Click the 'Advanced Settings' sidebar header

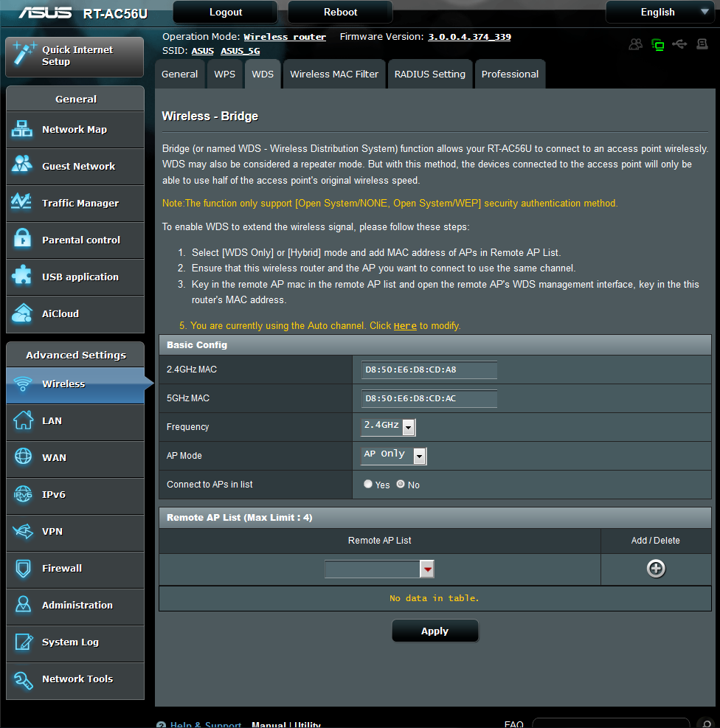(76, 356)
